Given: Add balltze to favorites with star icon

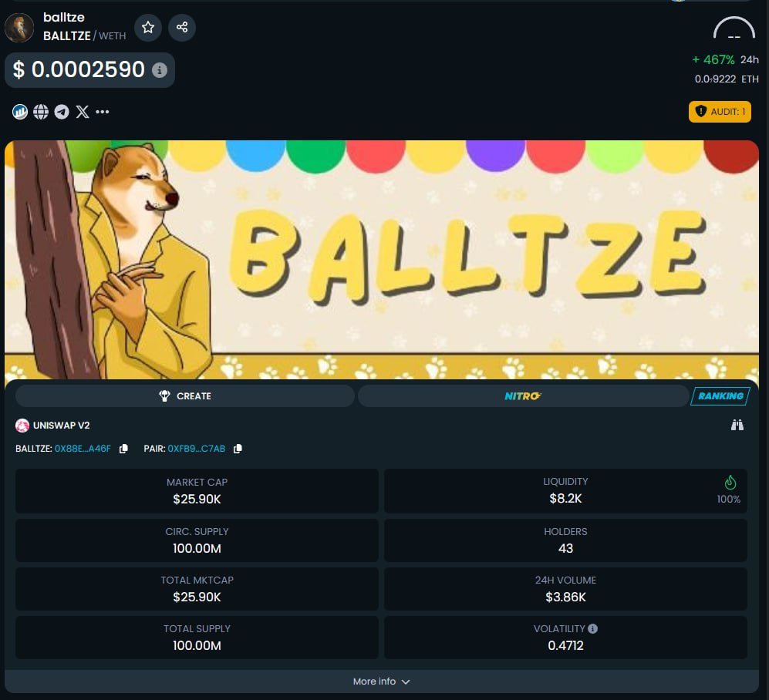Looking at the screenshot, I should coord(147,28).
